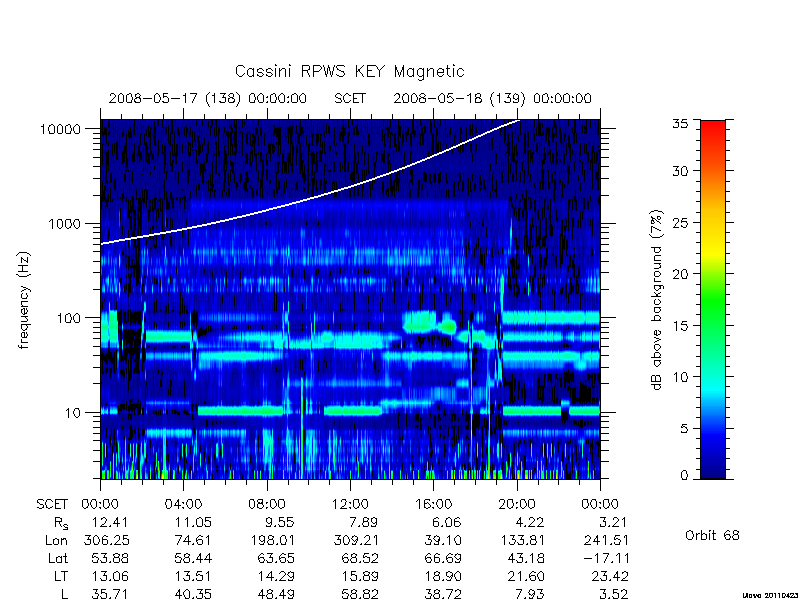Click the Lon row label
The height and width of the screenshot is (600, 800).
(56, 540)
